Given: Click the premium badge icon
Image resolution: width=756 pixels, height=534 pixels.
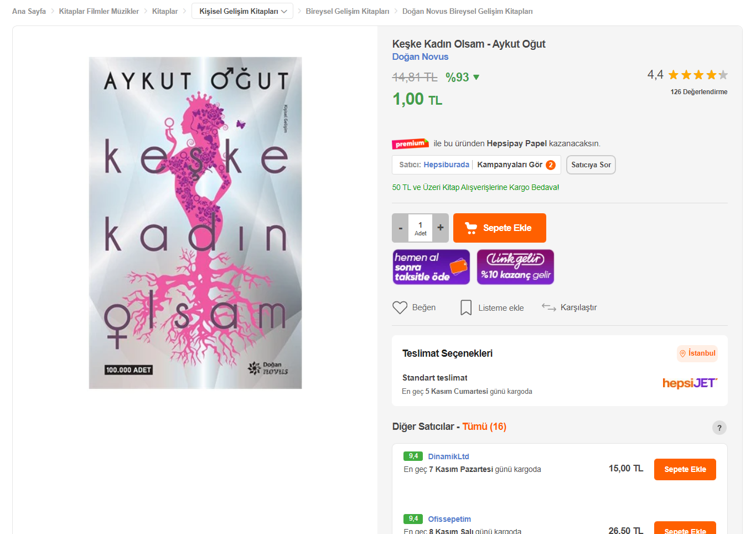Looking at the screenshot, I should pyautogui.click(x=410, y=143).
